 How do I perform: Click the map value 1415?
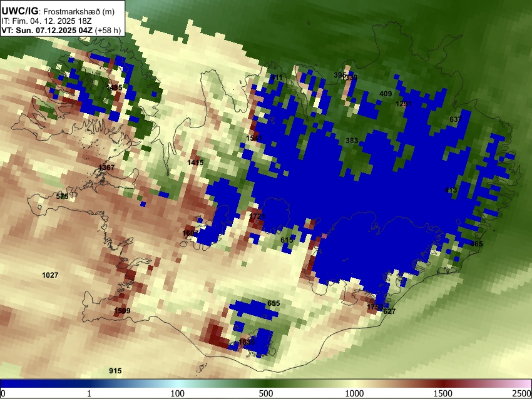tap(195, 163)
